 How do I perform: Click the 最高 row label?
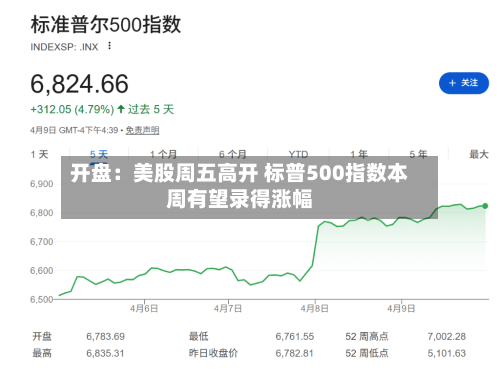pos(42,353)
